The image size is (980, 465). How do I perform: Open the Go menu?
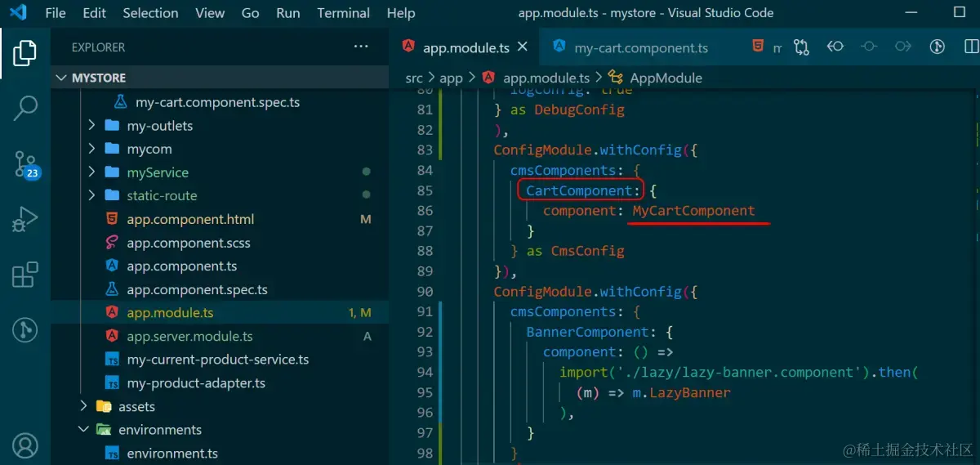click(x=251, y=13)
